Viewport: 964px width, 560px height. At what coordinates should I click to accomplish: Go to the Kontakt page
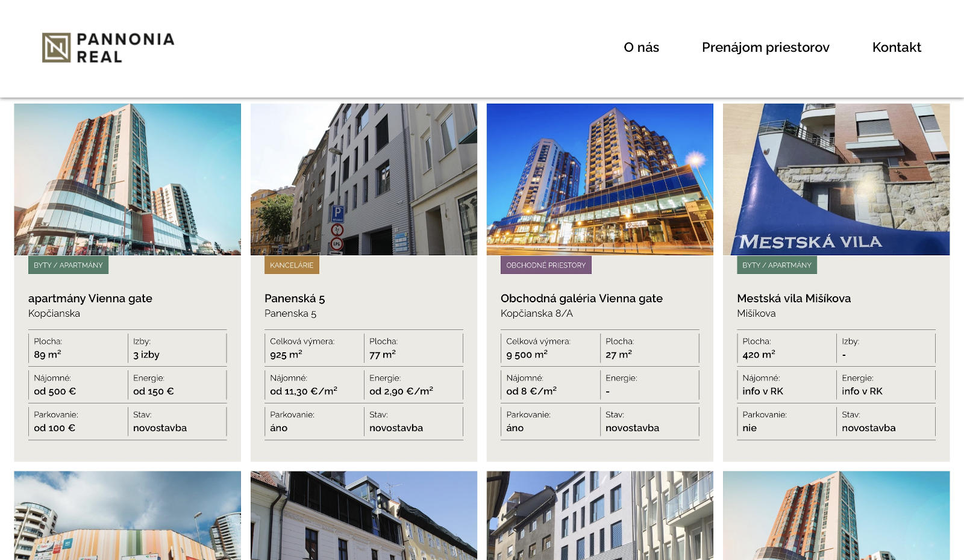897,47
